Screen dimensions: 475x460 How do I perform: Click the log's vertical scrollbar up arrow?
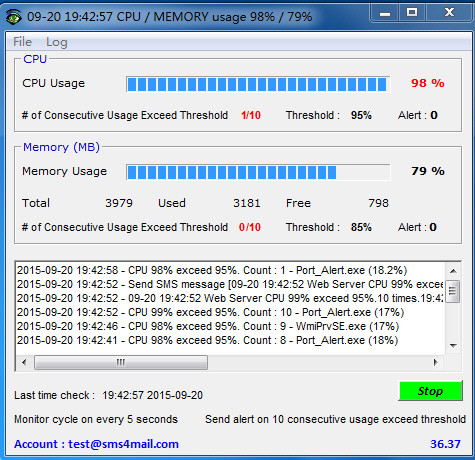point(453,271)
